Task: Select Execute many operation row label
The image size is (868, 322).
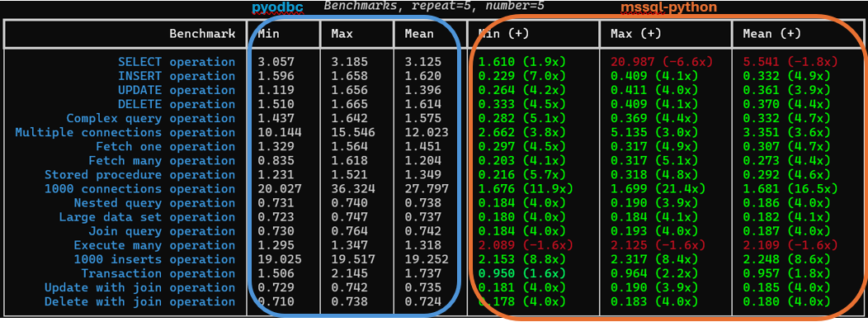Action: [x=154, y=245]
